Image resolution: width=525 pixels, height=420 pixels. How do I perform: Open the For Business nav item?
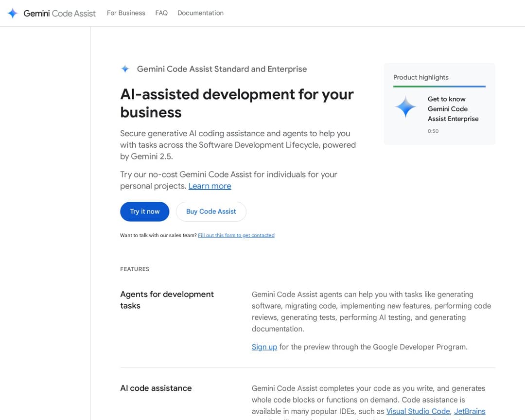126,13
